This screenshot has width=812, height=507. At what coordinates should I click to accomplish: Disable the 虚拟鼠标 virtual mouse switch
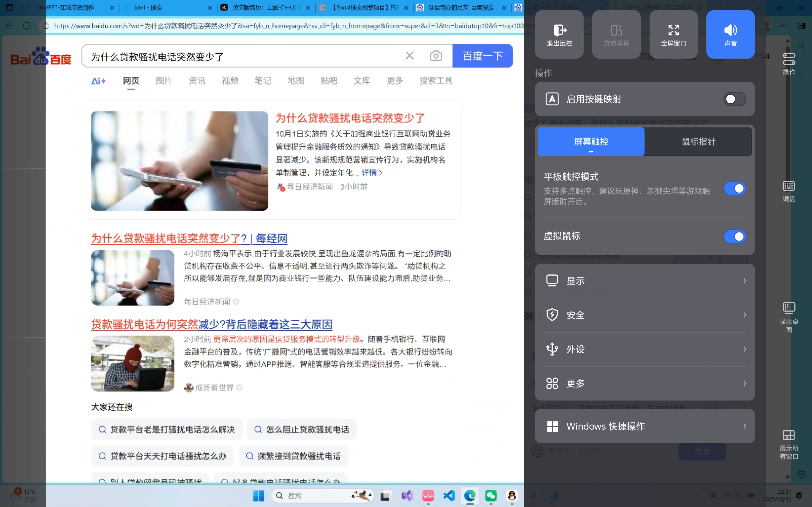[x=734, y=236]
